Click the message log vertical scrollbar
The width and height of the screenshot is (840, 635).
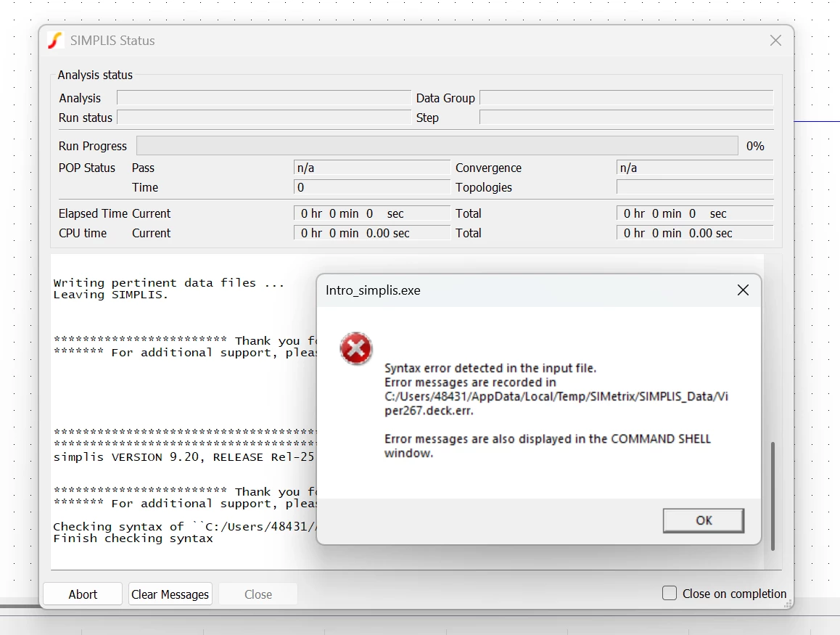773,496
